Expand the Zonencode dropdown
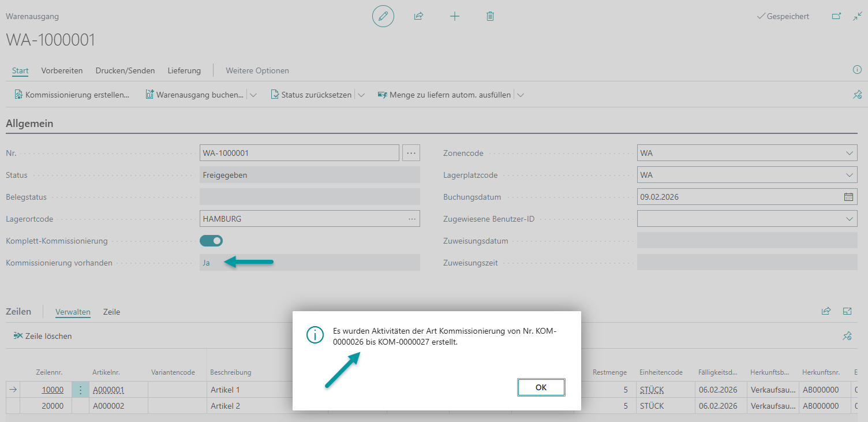This screenshot has width=868, height=422. 849,154
